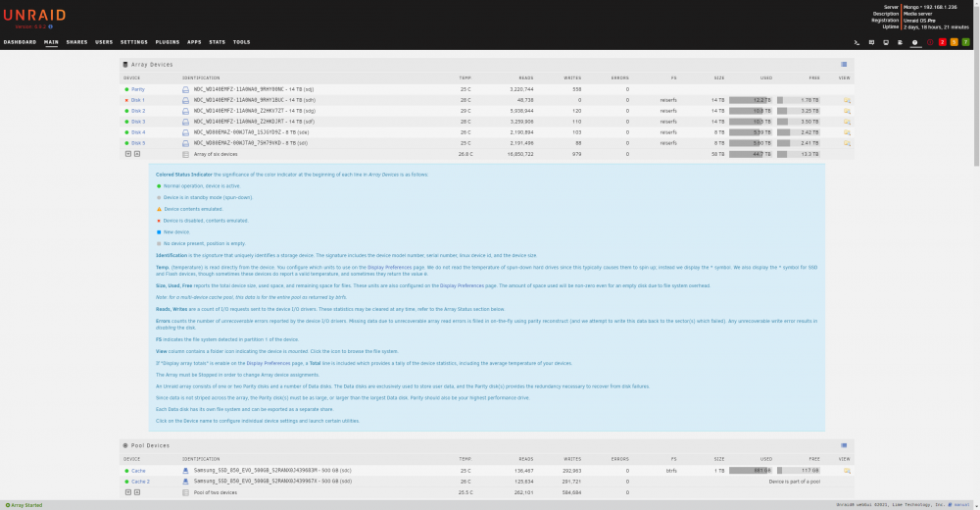
Task: Click the Array Started status indicator
Action: [x=24, y=505]
